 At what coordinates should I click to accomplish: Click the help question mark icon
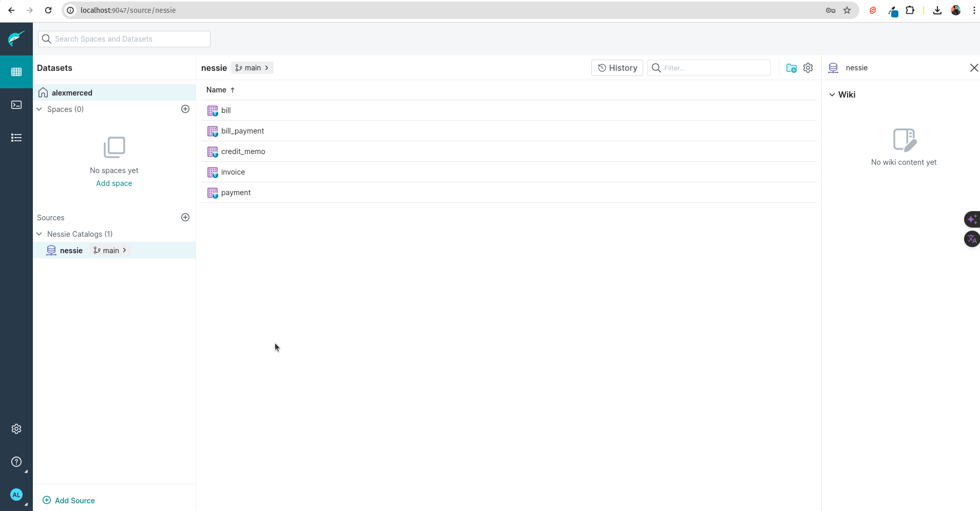coord(16,462)
